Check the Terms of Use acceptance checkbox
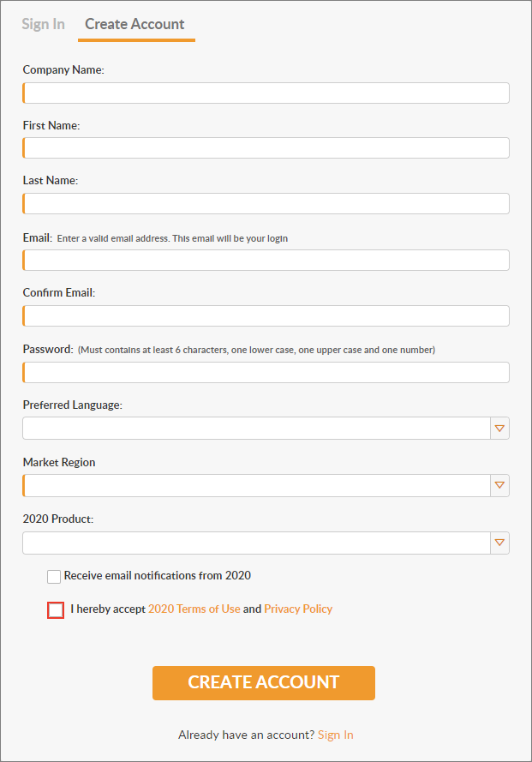 pos(56,610)
